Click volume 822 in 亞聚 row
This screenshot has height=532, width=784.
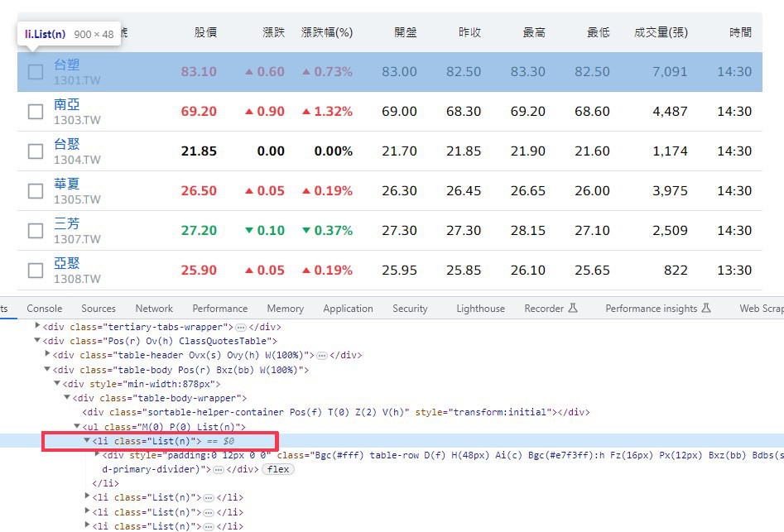pos(676,271)
